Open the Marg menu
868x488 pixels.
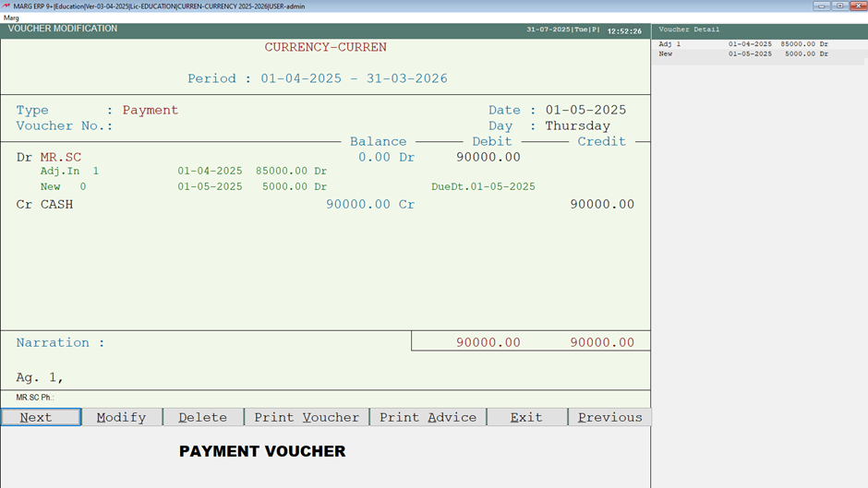[x=11, y=18]
